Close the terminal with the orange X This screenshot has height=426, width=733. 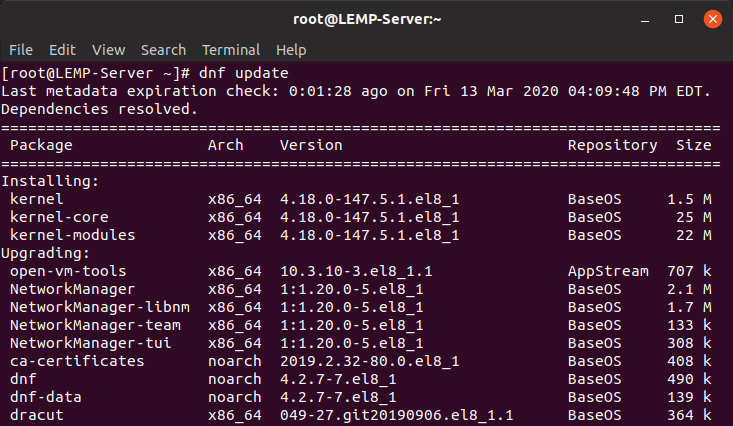tap(712, 19)
